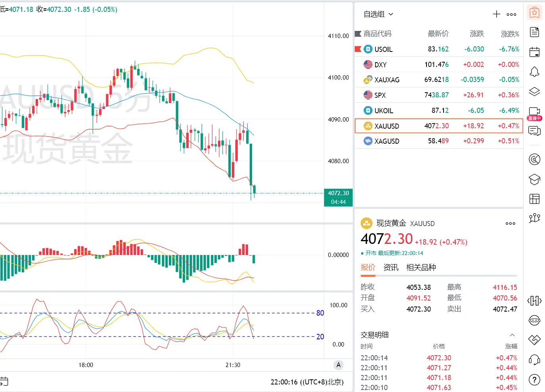Image resolution: width=545 pixels, height=392 pixels.
Task: Click the 4110.00 price axis label
Action: [x=338, y=36]
